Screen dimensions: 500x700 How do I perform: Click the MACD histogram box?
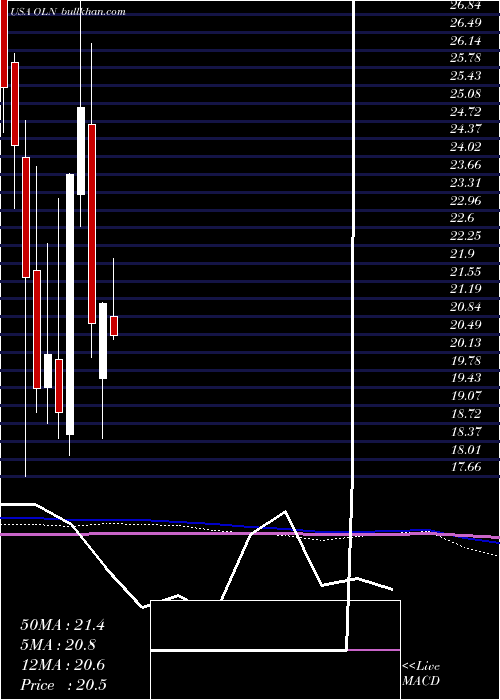pyautogui.click(x=275, y=650)
